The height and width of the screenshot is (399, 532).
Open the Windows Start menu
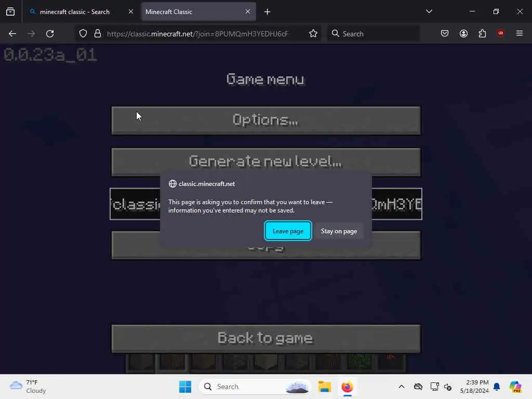(185, 387)
